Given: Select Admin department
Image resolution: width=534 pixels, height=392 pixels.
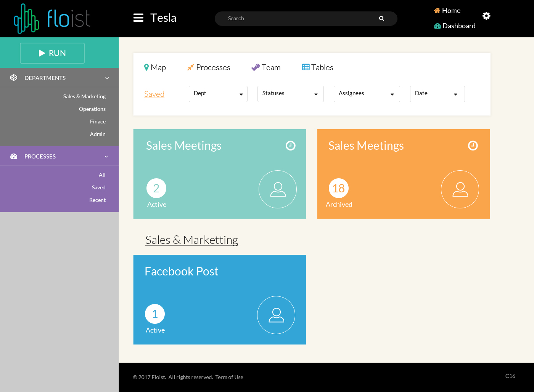Looking at the screenshot, I should [x=98, y=134].
